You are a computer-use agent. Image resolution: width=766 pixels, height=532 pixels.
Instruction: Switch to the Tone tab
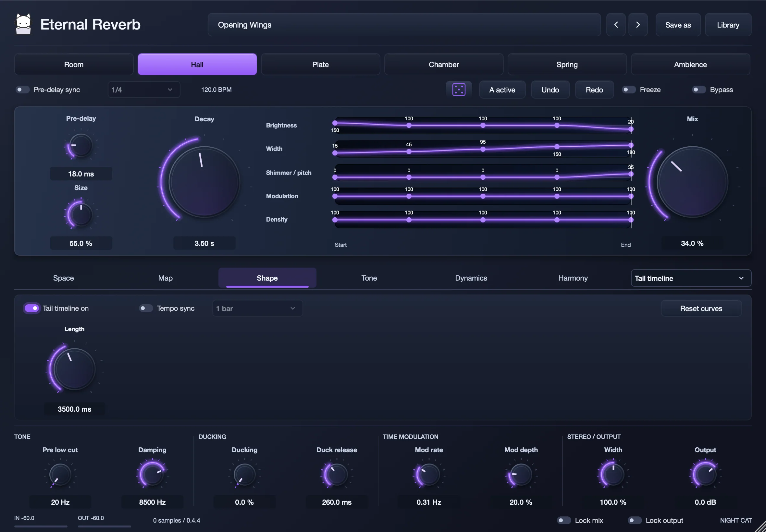tap(369, 278)
